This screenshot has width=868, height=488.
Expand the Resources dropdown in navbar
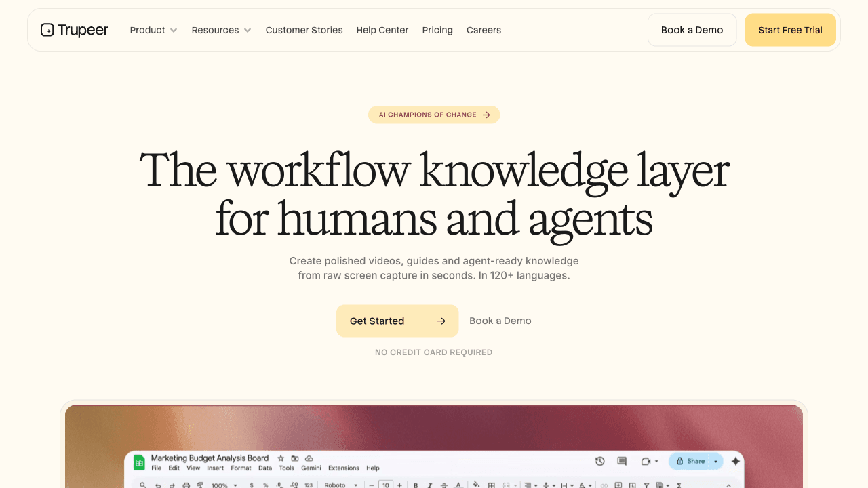[222, 30]
